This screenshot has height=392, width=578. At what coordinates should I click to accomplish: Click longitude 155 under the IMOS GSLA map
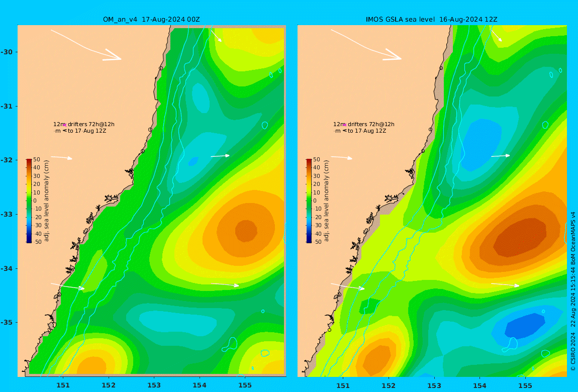(x=525, y=385)
